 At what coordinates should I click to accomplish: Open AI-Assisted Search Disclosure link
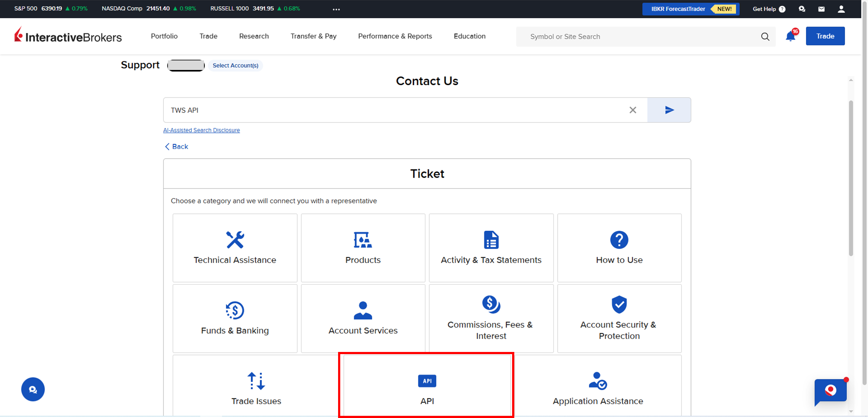click(201, 130)
